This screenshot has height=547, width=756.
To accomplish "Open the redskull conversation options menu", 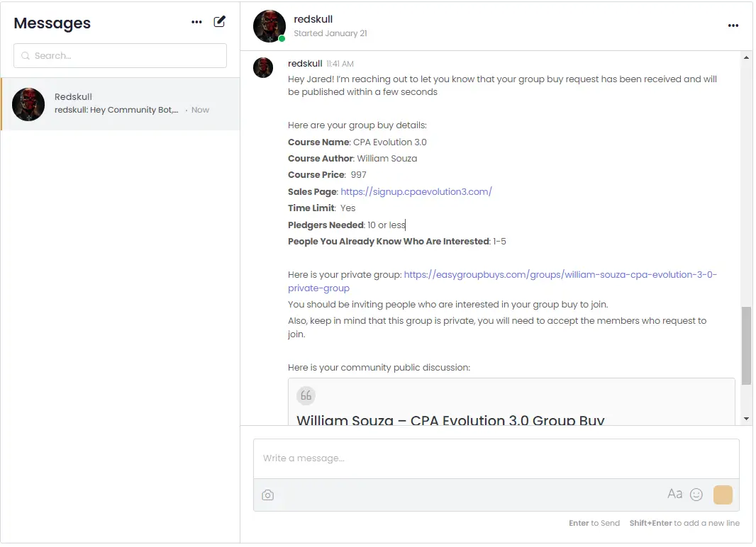I will click(x=733, y=26).
